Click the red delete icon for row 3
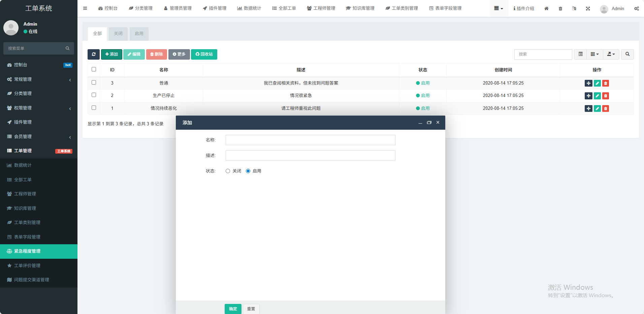 (606, 83)
